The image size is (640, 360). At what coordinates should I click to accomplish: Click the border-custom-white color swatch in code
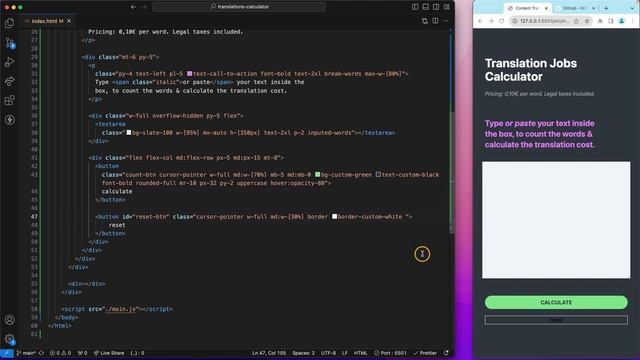pos(334,217)
